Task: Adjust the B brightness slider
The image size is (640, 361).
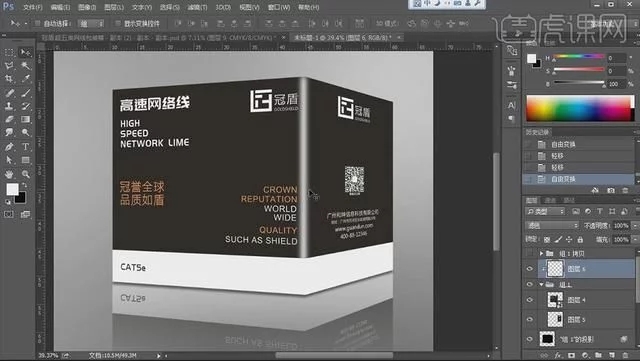Action: click(x=579, y=84)
